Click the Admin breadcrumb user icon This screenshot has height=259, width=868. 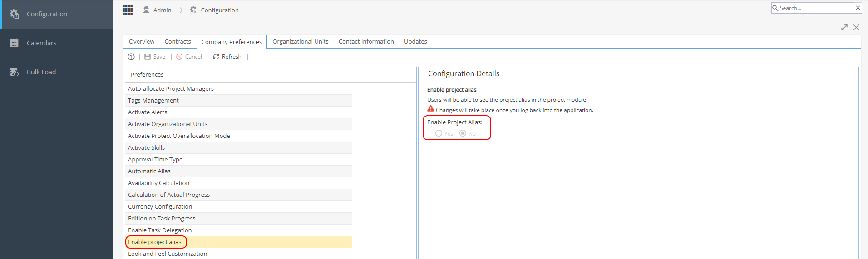146,10
